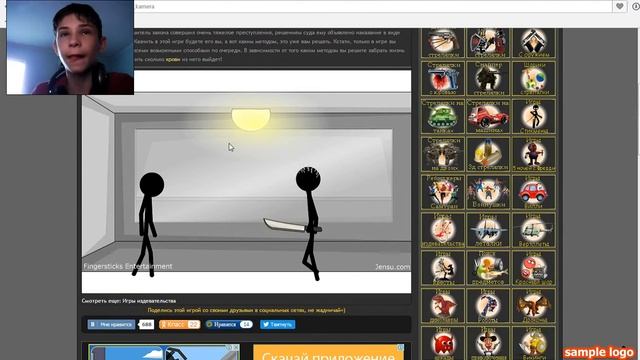Screen dimensions: 640x360
Task: Open the red ghost monster category
Action: coord(443,343)
